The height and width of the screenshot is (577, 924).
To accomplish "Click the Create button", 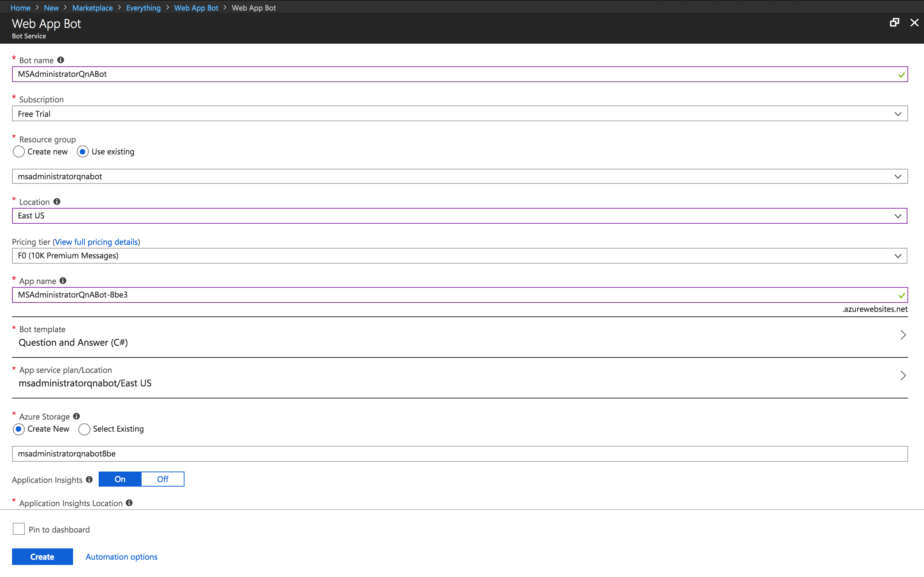I will [42, 556].
